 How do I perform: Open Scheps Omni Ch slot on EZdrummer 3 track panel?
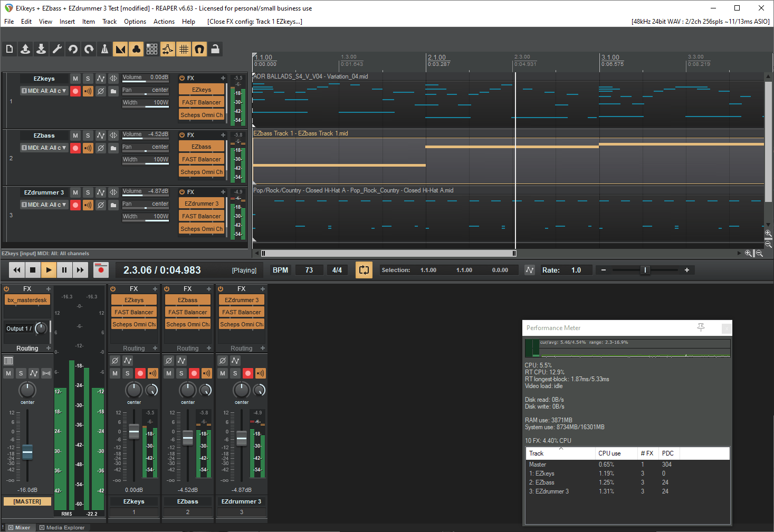point(202,229)
